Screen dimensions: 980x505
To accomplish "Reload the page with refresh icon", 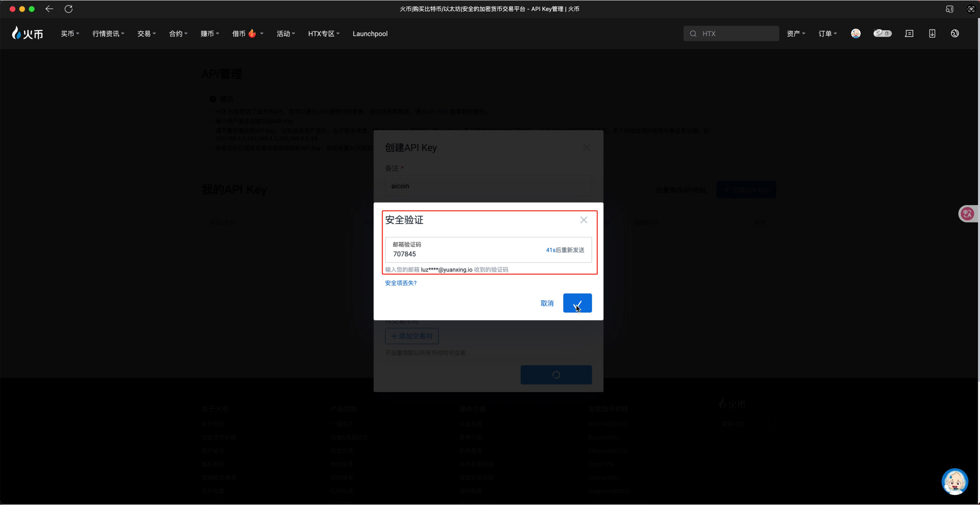I will click(68, 9).
